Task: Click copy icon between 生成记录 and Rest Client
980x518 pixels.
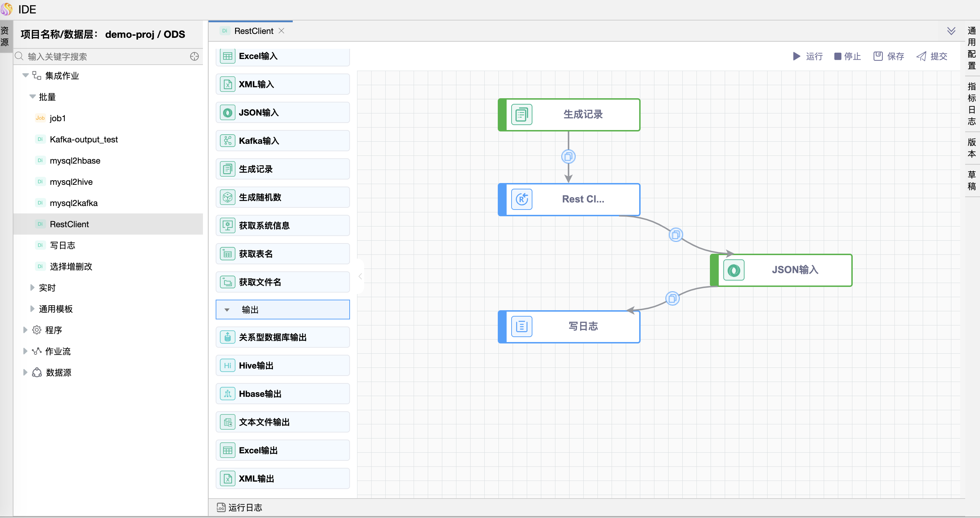Action: [568, 156]
